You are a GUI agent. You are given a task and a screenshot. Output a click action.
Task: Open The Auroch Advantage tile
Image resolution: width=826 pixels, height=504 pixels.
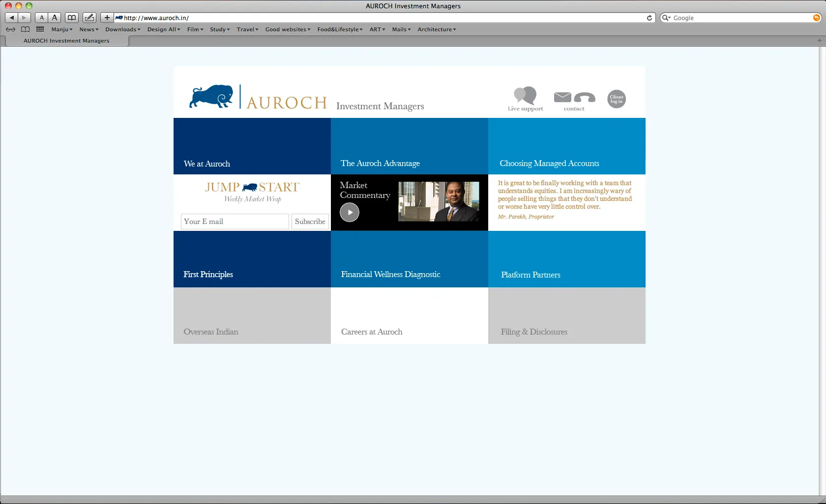[410, 146]
